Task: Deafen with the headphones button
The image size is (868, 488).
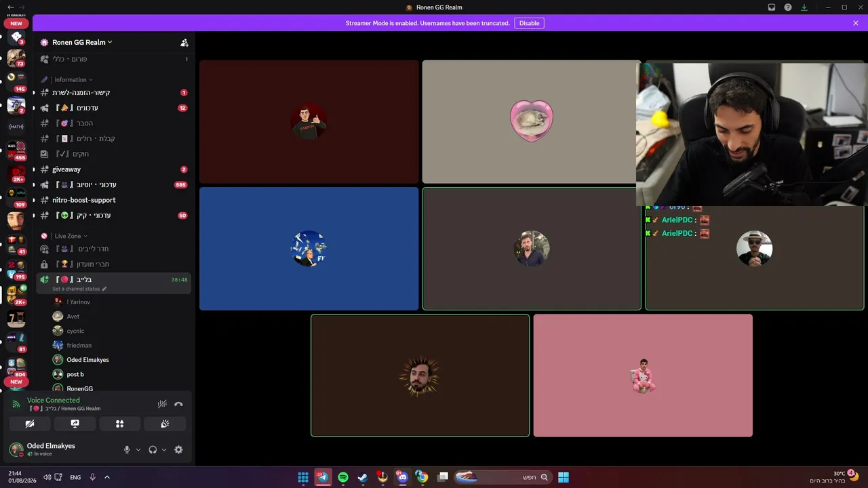Action: click(153, 449)
